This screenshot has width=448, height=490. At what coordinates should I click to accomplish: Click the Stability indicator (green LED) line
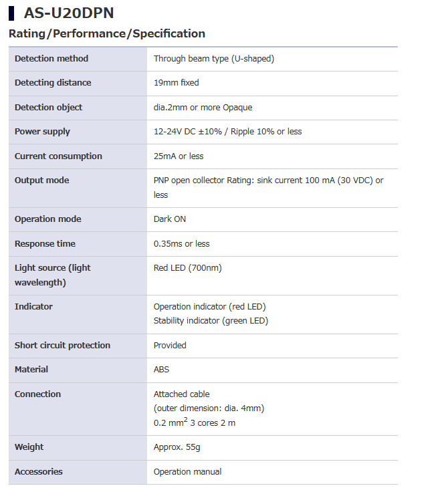pos(211,321)
